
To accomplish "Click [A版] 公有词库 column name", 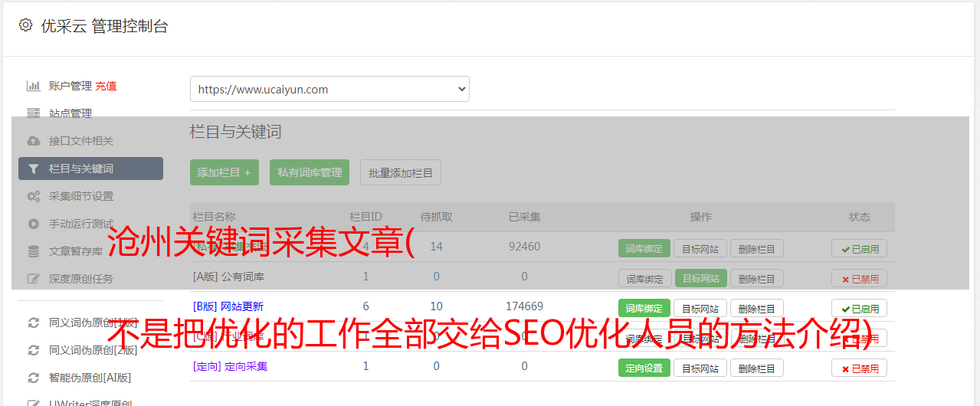I will point(228,277).
